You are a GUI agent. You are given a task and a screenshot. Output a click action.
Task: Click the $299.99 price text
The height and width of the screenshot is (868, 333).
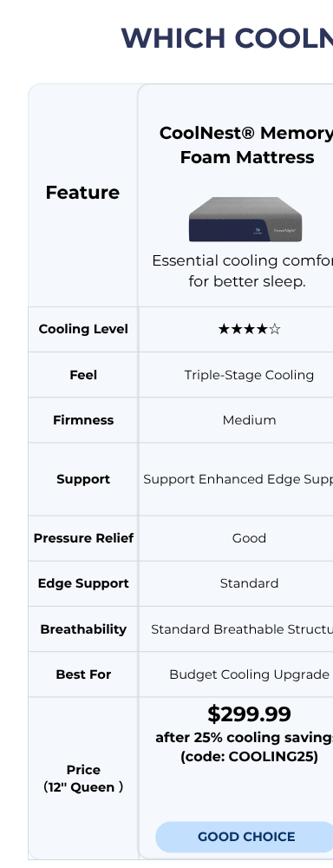[x=249, y=714]
